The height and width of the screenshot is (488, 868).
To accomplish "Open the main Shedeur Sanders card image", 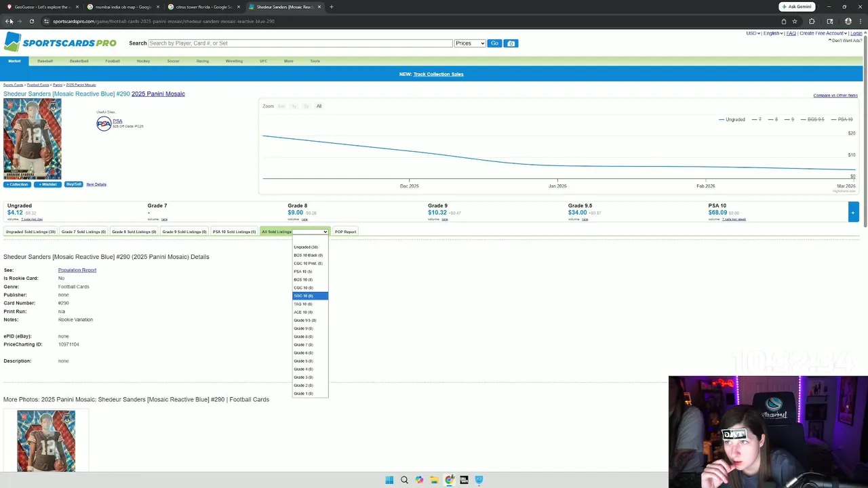I will pos(32,139).
